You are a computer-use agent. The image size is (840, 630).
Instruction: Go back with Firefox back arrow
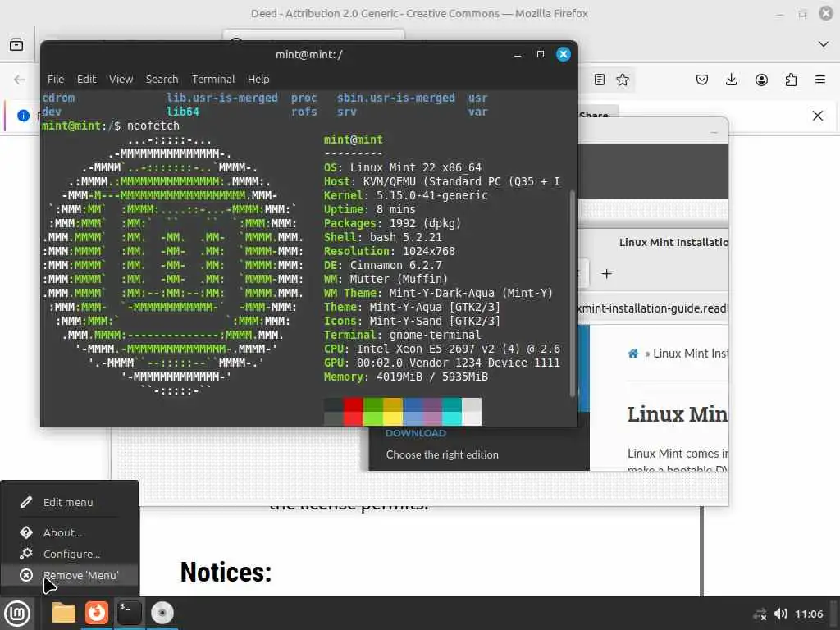click(20, 80)
